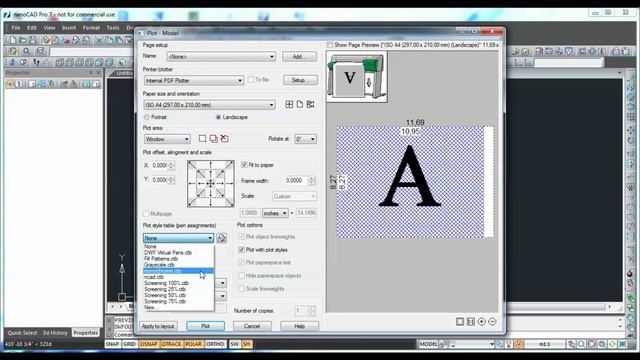The height and width of the screenshot is (360, 640).
Task: Click the Help button
Action: 300,326
